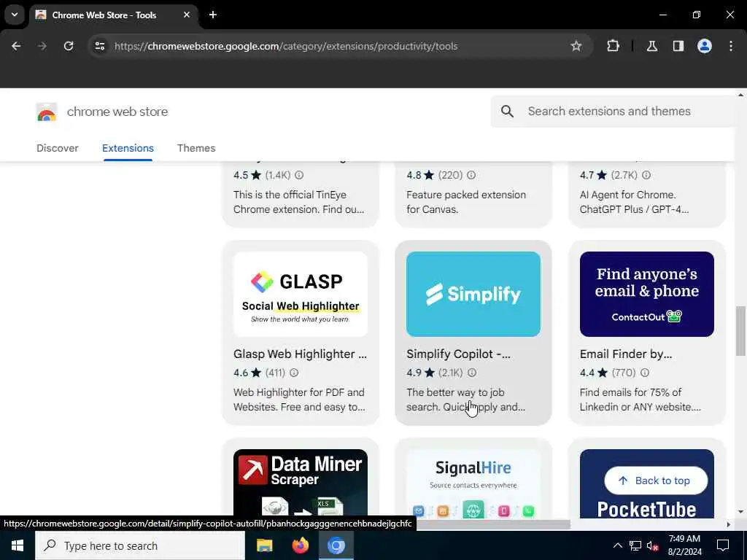Click Email Finder by... title
The image size is (747, 560).
[x=626, y=354]
